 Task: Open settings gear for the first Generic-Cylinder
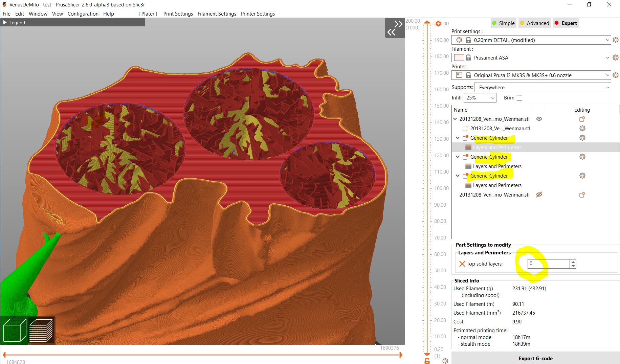pyautogui.click(x=582, y=138)
